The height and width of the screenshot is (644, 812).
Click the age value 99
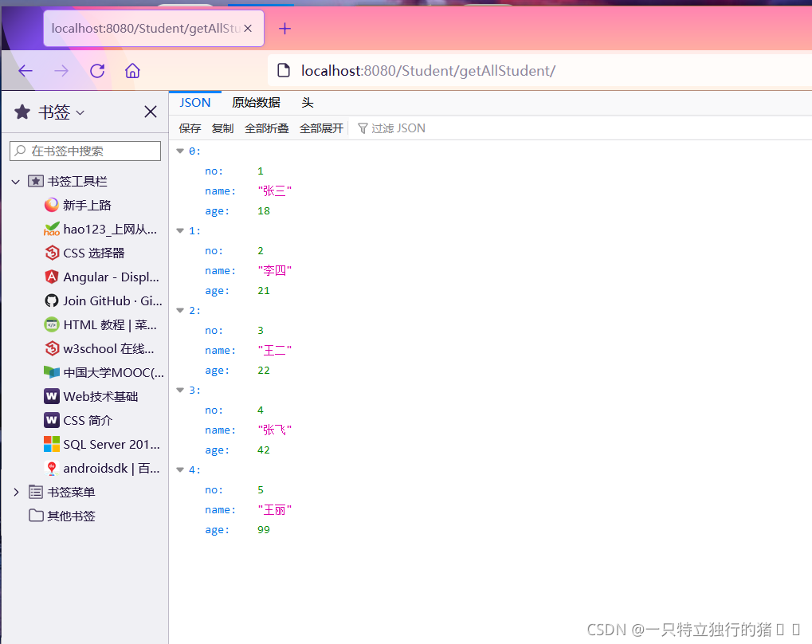click(x=264, y=530)
